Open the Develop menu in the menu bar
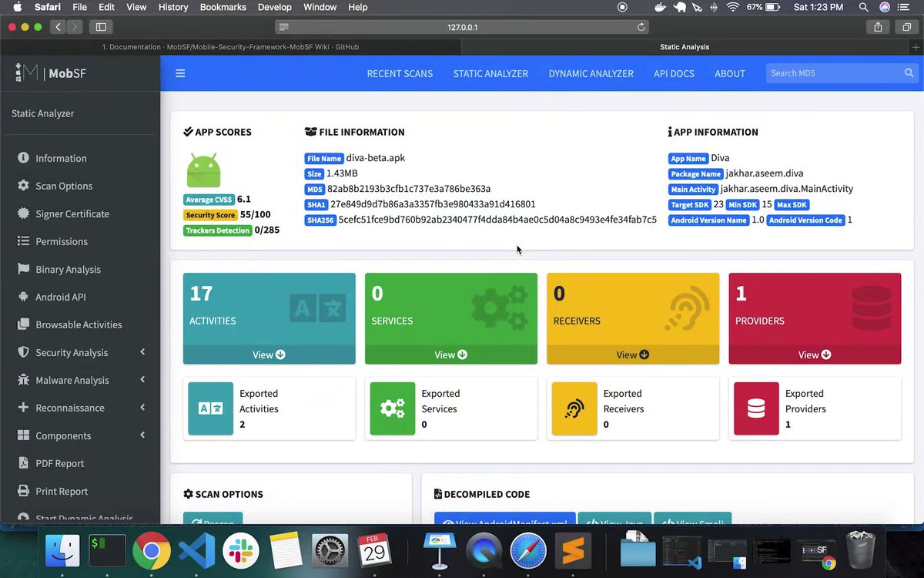Screen dimensions: 924x578 click(274, 7)
